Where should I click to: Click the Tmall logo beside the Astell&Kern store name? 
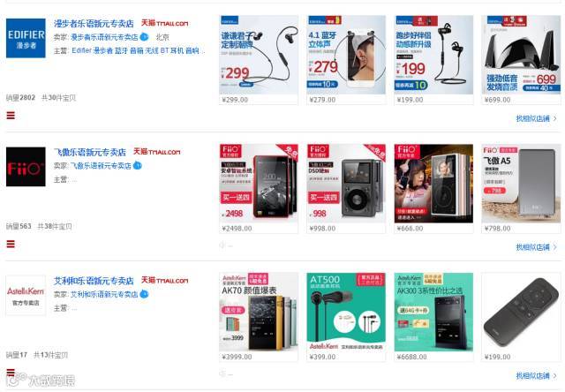[x=165, y=280]
